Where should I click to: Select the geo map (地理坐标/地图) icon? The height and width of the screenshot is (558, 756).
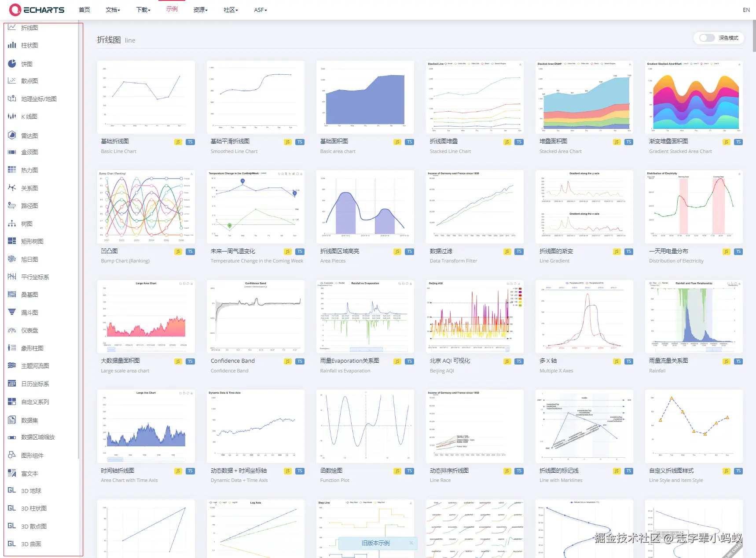click(x=12, y=98)
